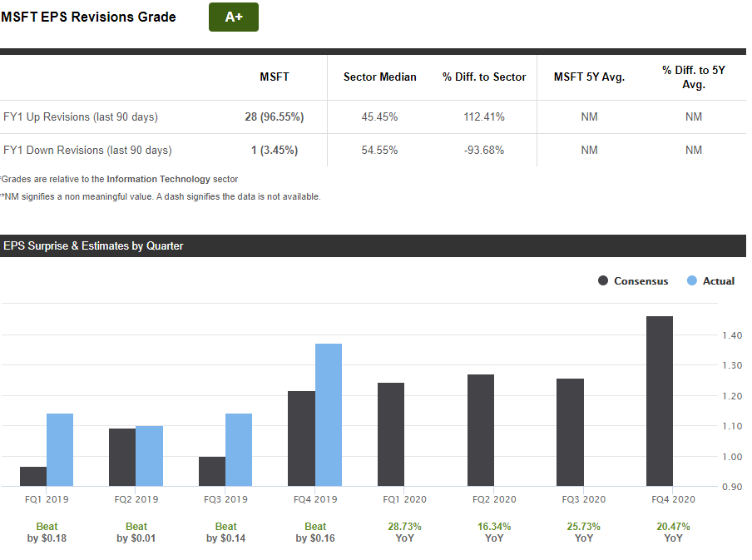Click the FQ1 2019 actual blue bar

[x=60, y=449]
